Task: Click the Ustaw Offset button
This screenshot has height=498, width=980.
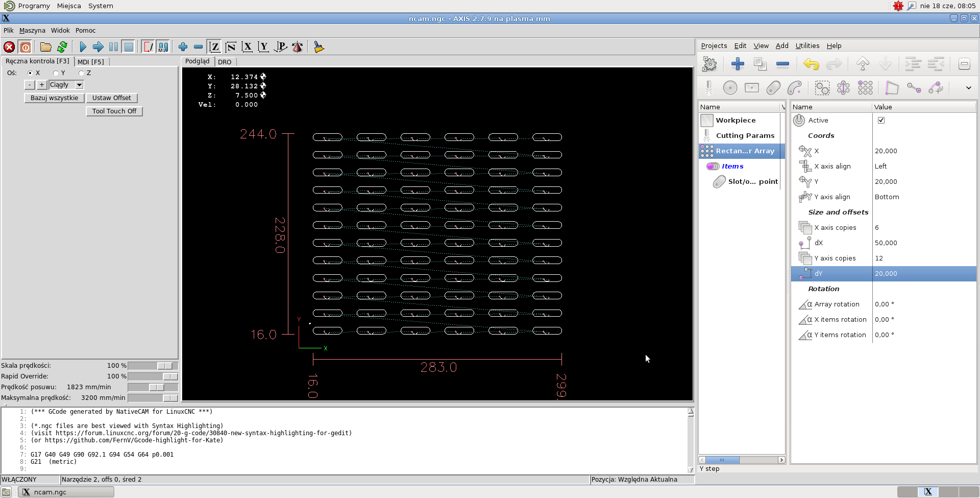Action: pyautogui.click(x=111, y=98)
